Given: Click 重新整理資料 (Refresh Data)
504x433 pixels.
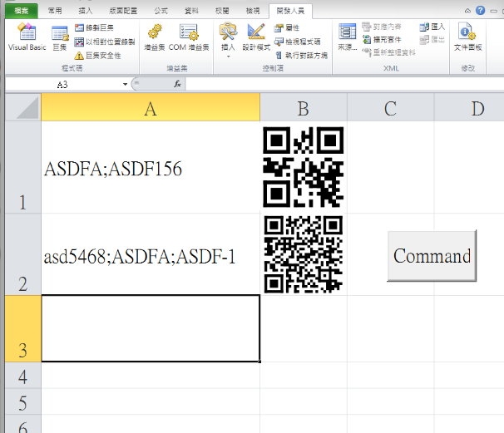Looking at the screenshot, I should [388, 52].
